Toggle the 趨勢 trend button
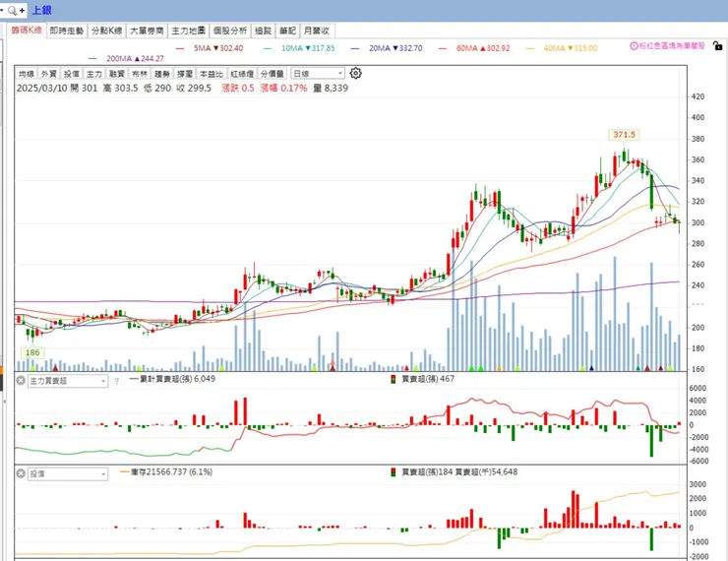The image size is (728, 561). [x=162, y=74]
